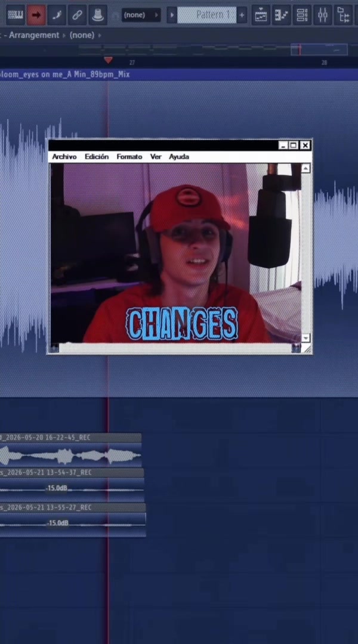Image resolution: width=358 pixels, height=644 pixels.
Task: Click bar 28 on the timeline ruler
Action: [325, 63]
